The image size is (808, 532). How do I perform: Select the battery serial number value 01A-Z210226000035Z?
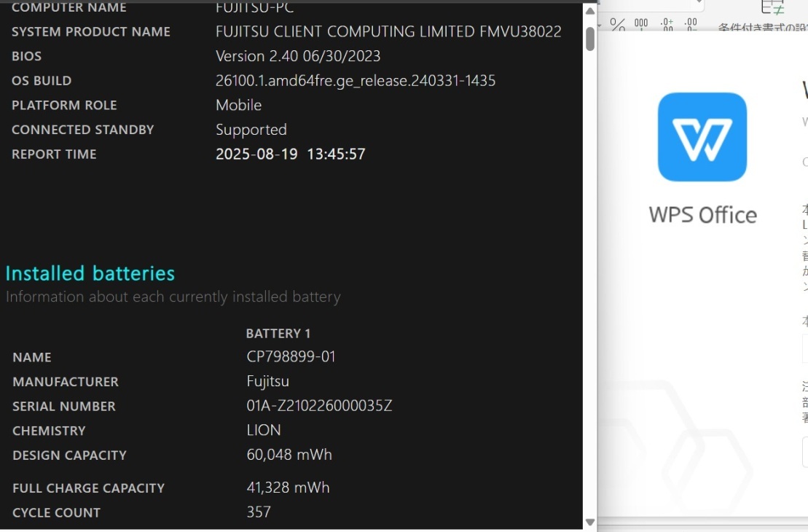pyautogui.click(x=319, y=406)
